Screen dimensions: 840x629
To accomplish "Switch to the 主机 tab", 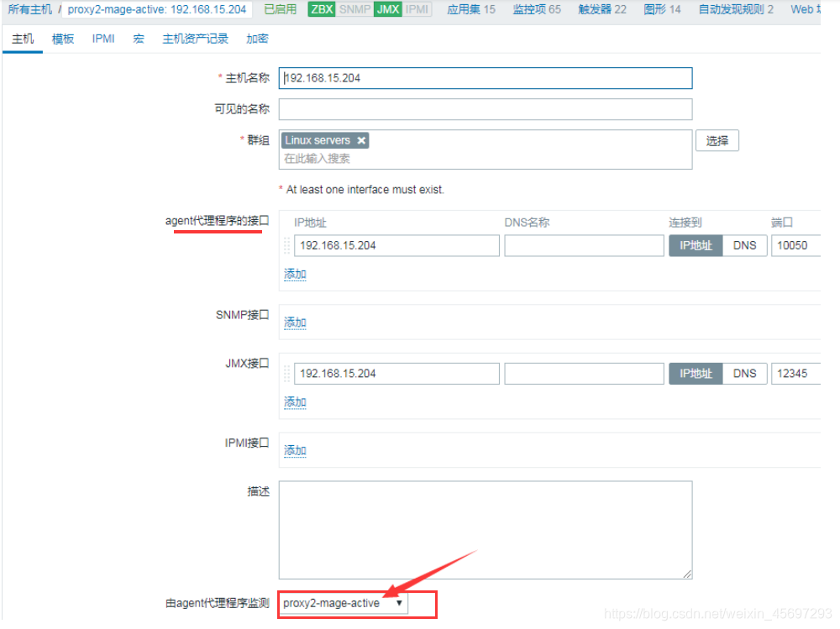I will tap(23, 39).
